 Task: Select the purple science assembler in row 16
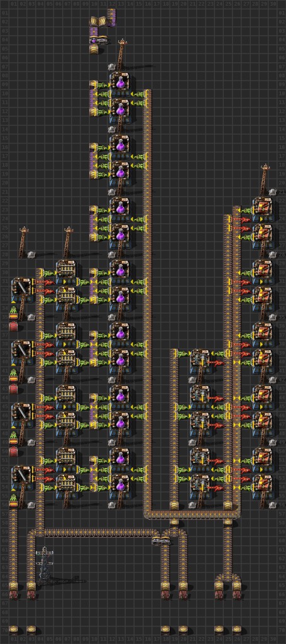coord(119,146)
